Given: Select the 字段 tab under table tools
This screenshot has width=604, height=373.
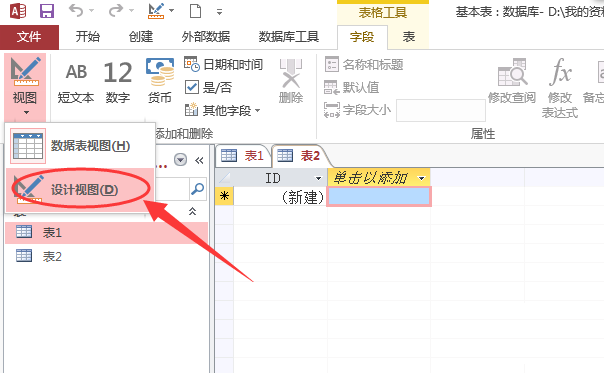Looking at the screenshot, I should [362, 37].
